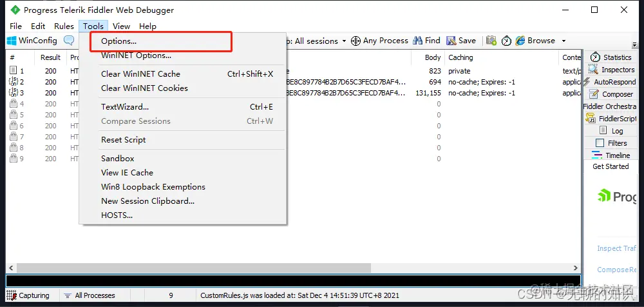The image size is (644, 307).
Task: Click the lock icon of session 6
Action: click(13, 126)
